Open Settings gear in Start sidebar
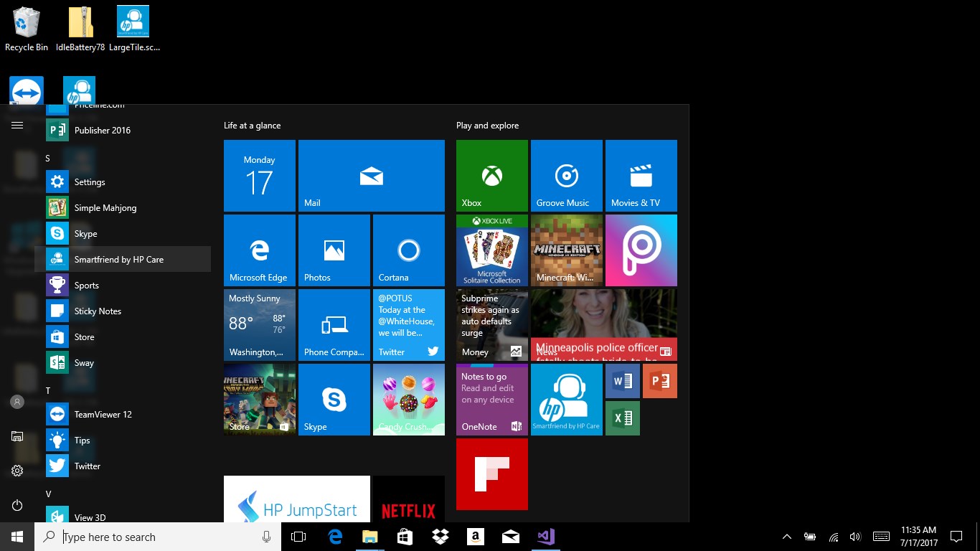 pyautogui.click(x=17, y=471)
